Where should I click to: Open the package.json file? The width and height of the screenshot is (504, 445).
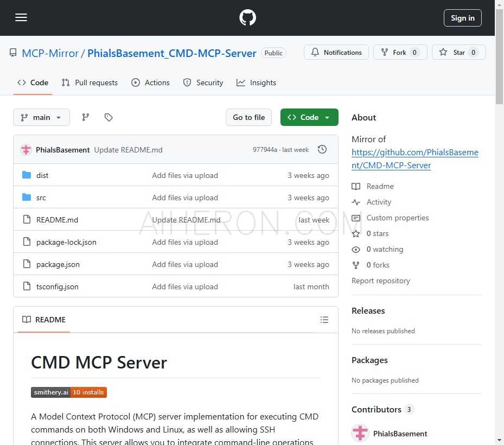click(58, 264)
